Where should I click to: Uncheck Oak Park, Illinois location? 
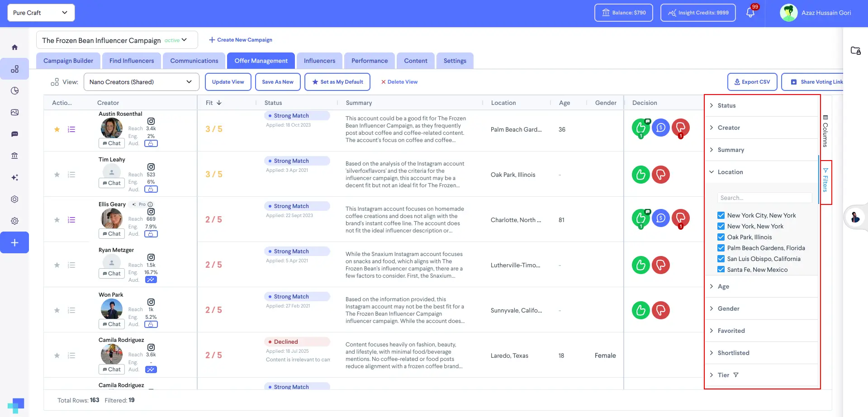(x=721, y=237)
